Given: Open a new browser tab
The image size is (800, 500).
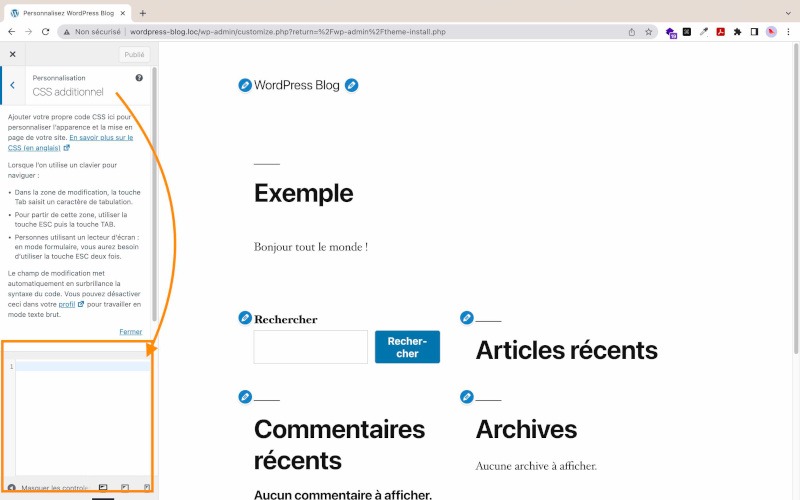Looking at the screenshot, I should click(x=143, y=12).
